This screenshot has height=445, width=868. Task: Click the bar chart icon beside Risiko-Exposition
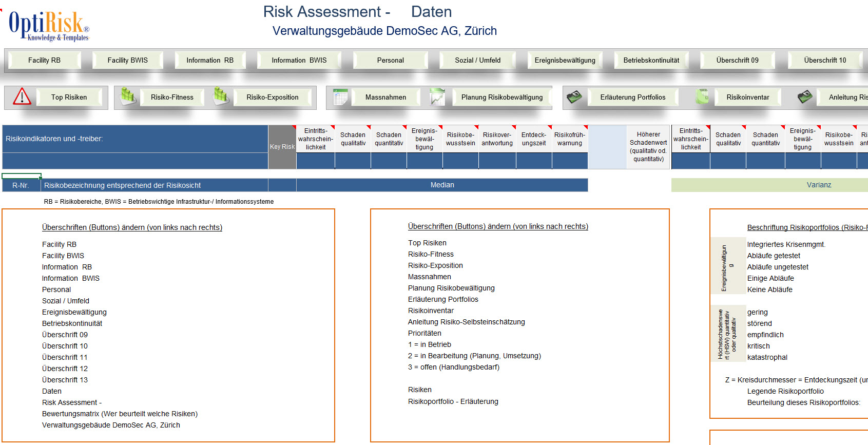[221, 96]
